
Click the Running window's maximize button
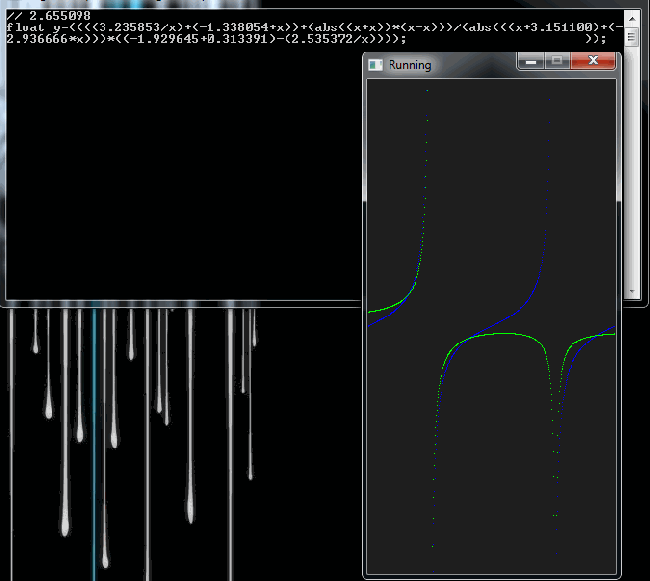pyautogui.click(x=557, y=61)
